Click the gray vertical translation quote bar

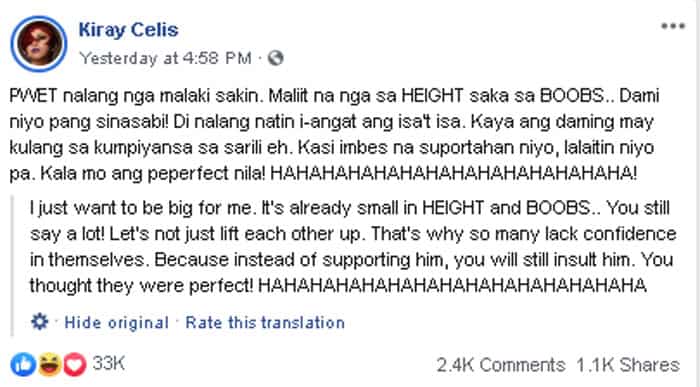point(12,266)
